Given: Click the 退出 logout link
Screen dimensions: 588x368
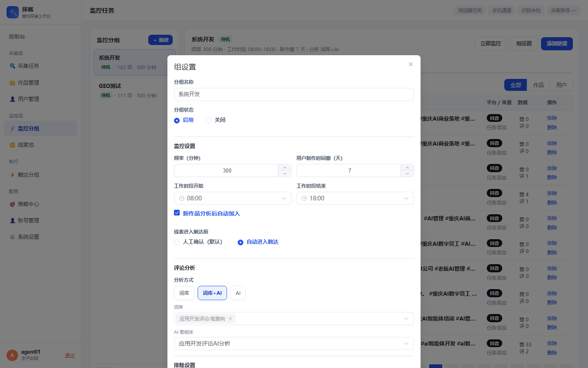Looking at the screenshot, I should tap(70, 356).
